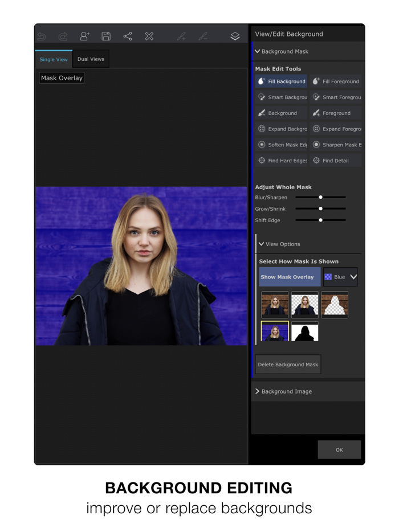399x532 pixels.
Task: Click the View/Edit Background panel title
Action: click(289, 34)
